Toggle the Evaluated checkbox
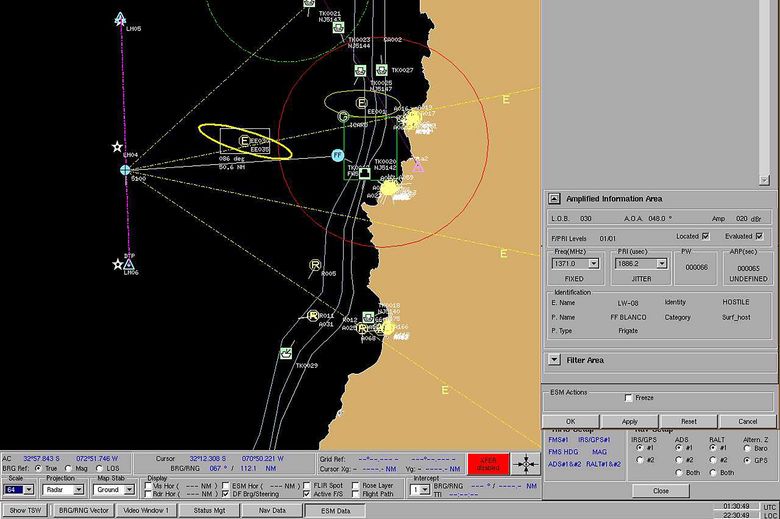Screen dimensions: 780x519 (x=759, y=236)
